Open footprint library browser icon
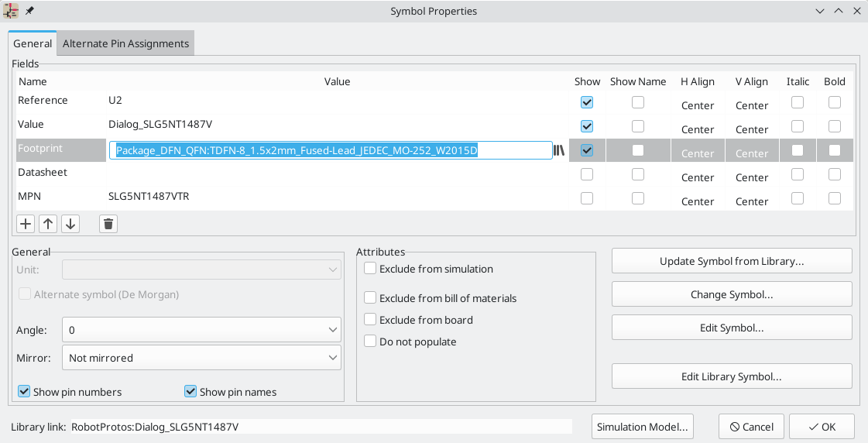868x443 pixels. tap(558, 150)
